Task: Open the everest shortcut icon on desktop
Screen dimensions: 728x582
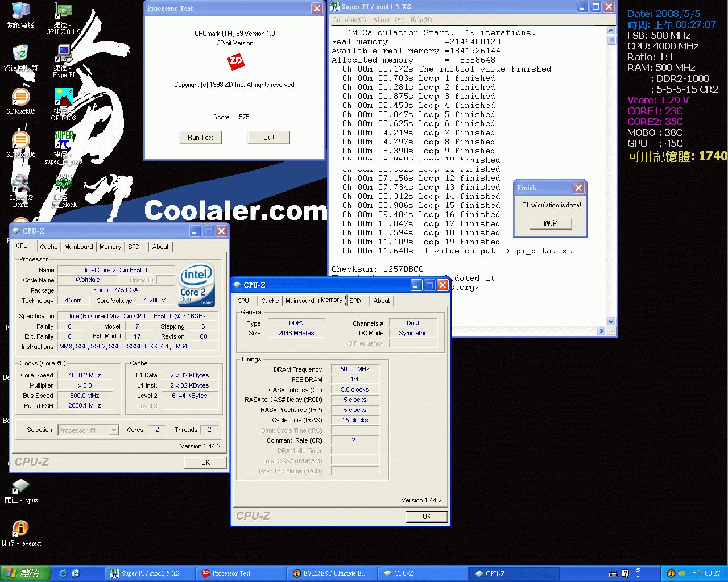Action: coord(20,529)
